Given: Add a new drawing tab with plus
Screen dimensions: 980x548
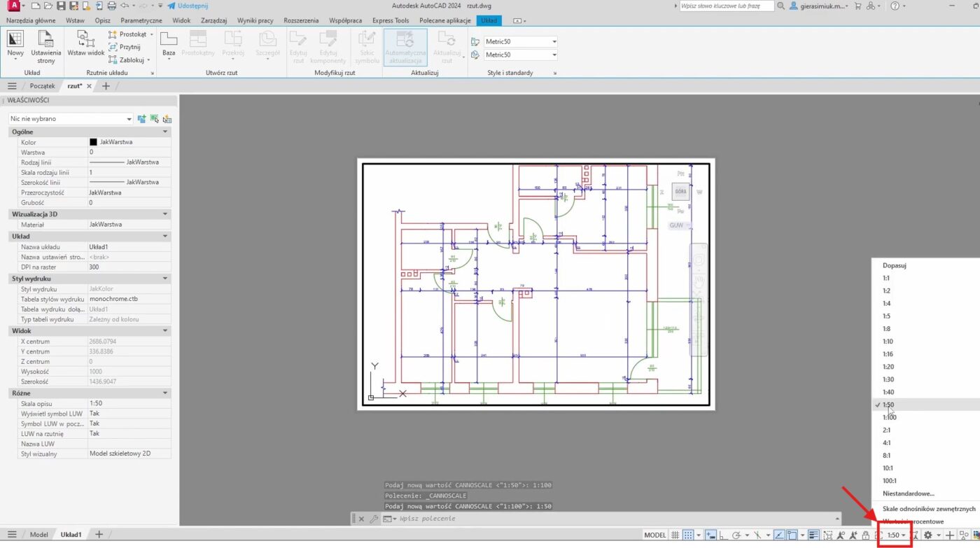Looking at the screenshot, I should pos(106,86).
